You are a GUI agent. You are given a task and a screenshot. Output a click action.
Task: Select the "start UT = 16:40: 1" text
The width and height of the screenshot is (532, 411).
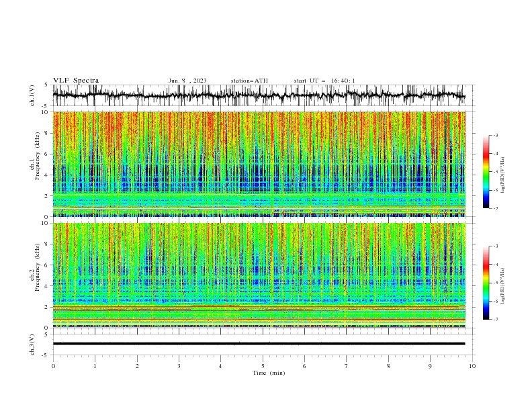point(324,81)
